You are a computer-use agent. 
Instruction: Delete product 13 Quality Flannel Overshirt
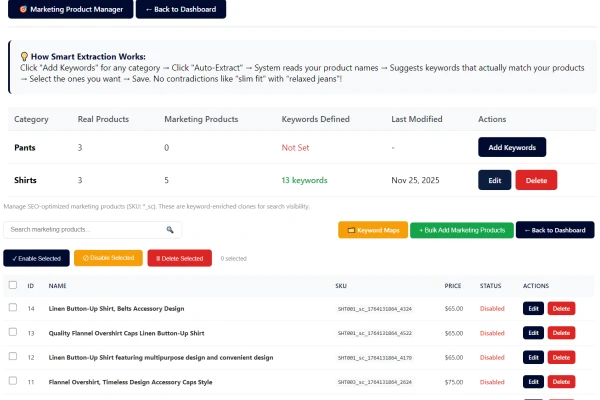561,333
